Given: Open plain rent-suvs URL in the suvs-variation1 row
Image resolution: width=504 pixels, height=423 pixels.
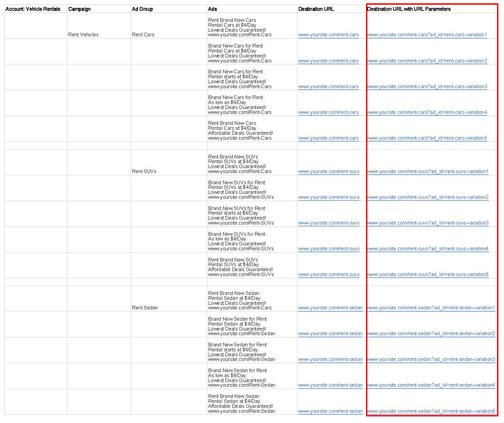Looking at the screenshot, I should pos(329,171).
